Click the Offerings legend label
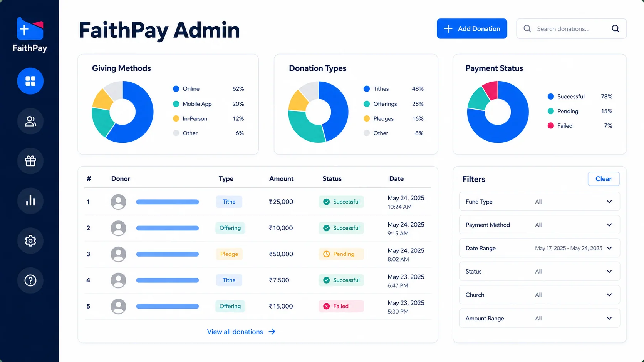The width and height of the screenshot is (644, 362). click(385, 104)
